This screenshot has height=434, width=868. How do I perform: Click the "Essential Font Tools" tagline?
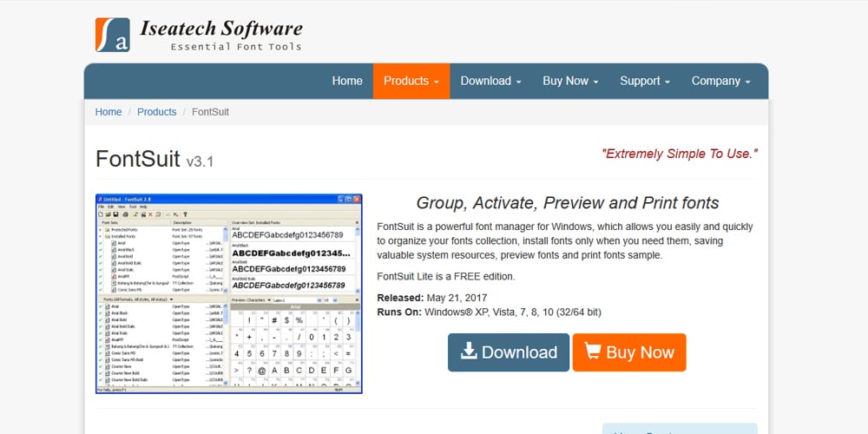(236, 47)
